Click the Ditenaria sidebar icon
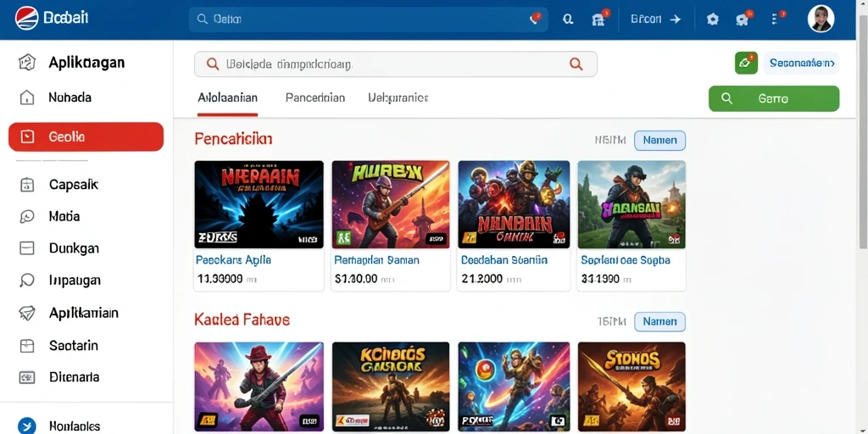 pos(27,377)
